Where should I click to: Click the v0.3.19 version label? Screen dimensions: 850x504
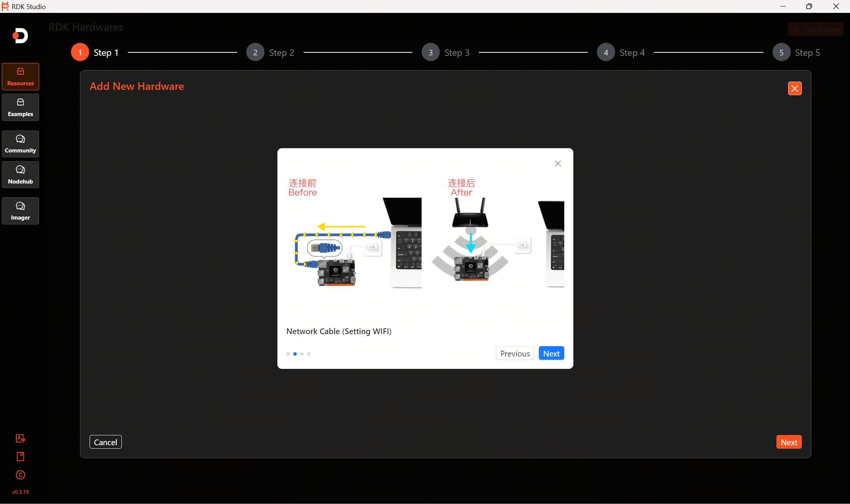click(20, 491)
